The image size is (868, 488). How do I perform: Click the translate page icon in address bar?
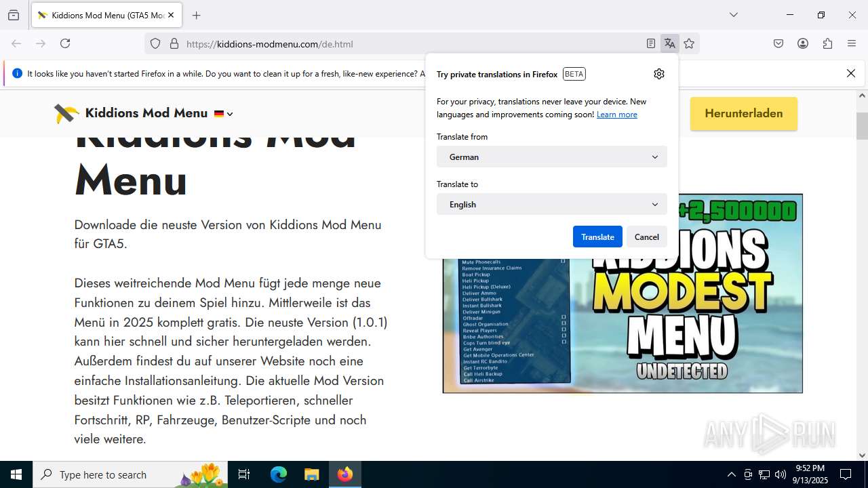coord(670,43)
